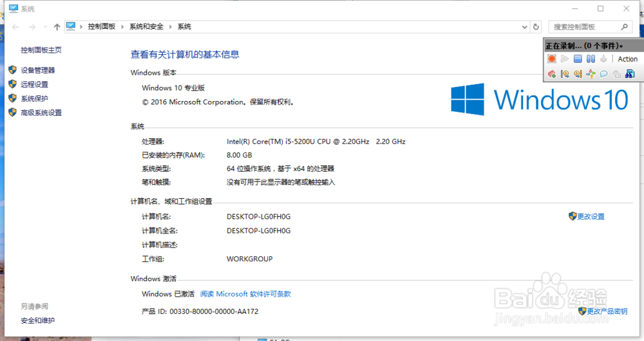Refresh the page with the refresh icon

536,27
